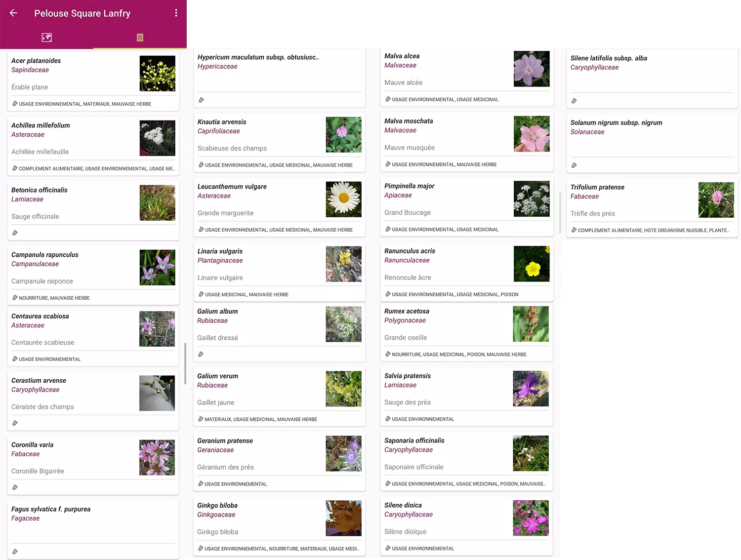Viewport: 741px width, 560px height.
Task: Click the Fagus sylvatica f. purpurea entry
Action: pyautogui.click(x=51, y=509)
